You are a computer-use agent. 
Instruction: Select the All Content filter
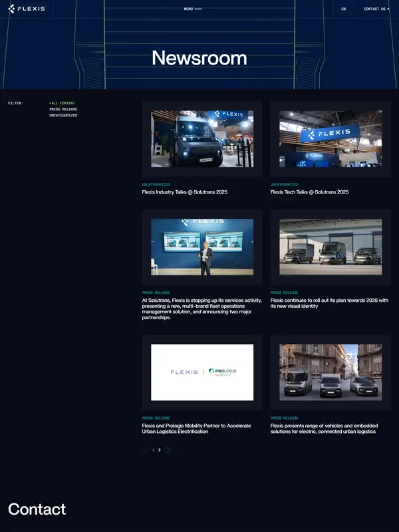(63, 103)
